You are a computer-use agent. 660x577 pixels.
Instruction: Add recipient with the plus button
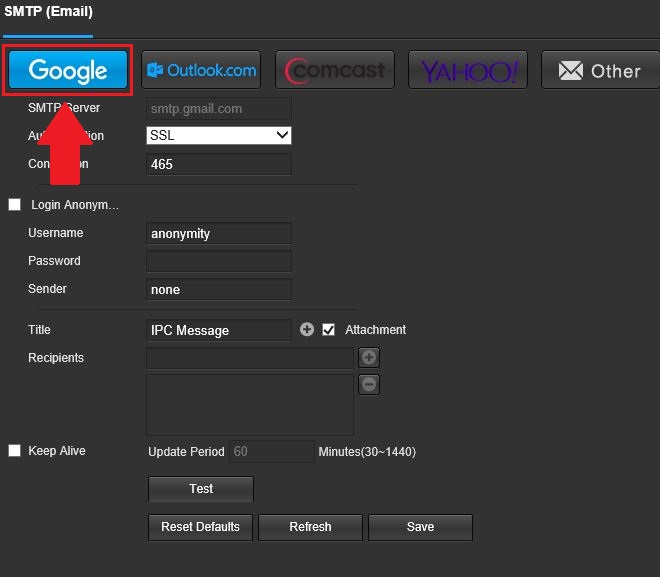tap(369, 357)
